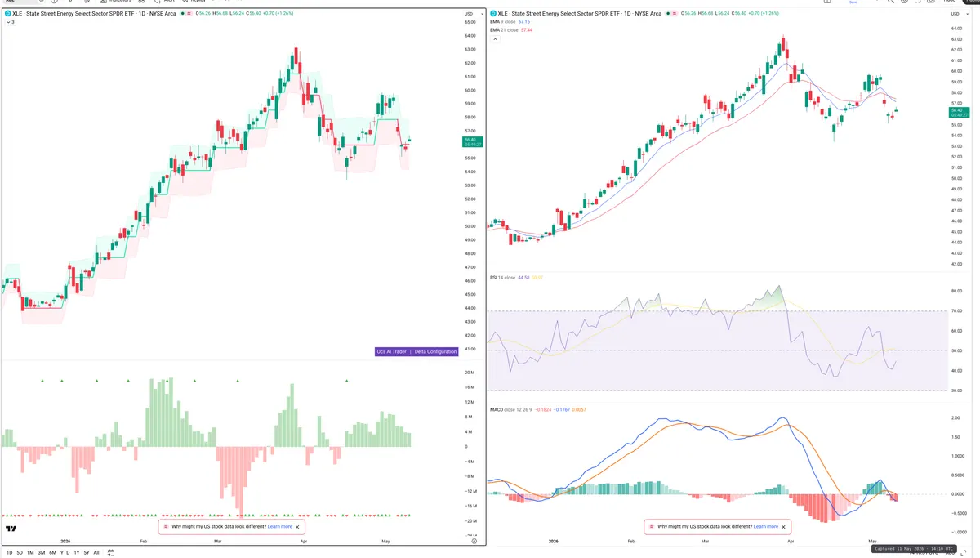This screenshot has height=558, width=980.
Task: Select the EMA 21 close legend
Action: 504,29
